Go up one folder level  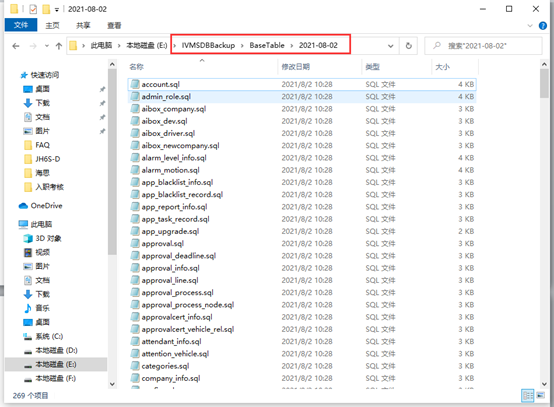[59, 46]
